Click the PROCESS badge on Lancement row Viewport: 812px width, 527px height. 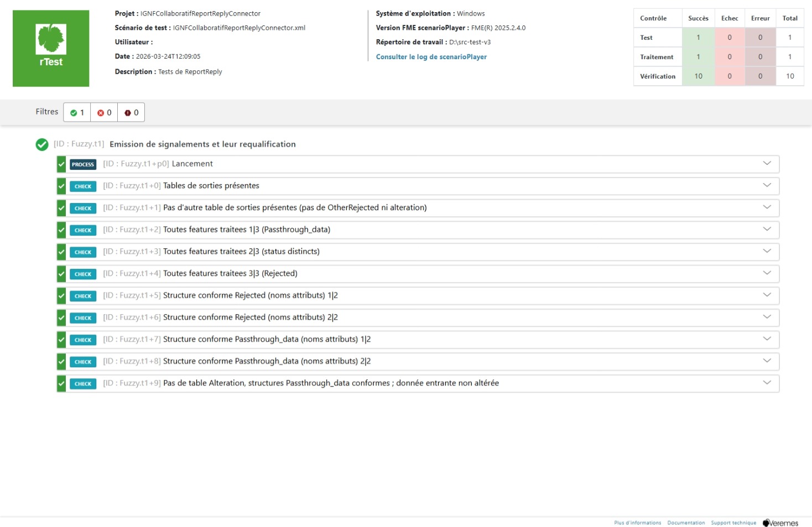83,164
